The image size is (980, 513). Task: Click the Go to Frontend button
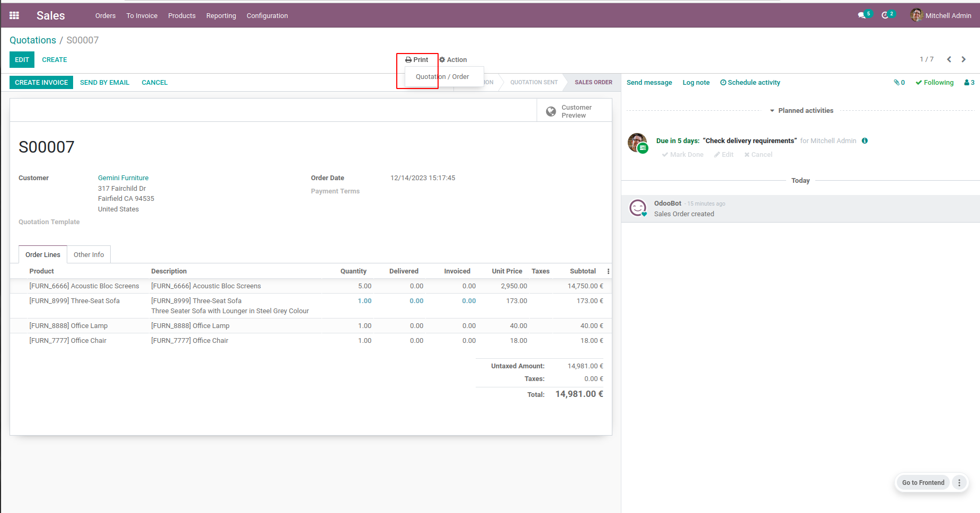pyautogui.click(x=923, y=483)
